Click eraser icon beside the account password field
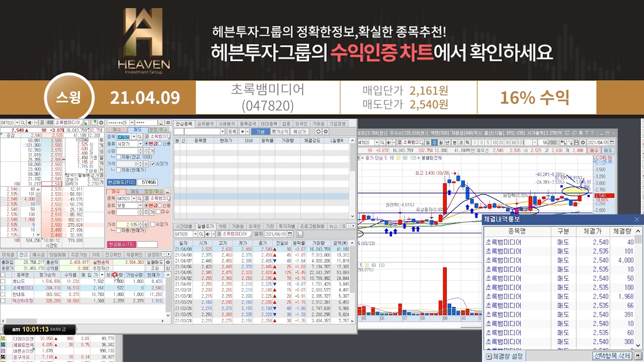This screenshot has width=644, height=362. [161, 123]
